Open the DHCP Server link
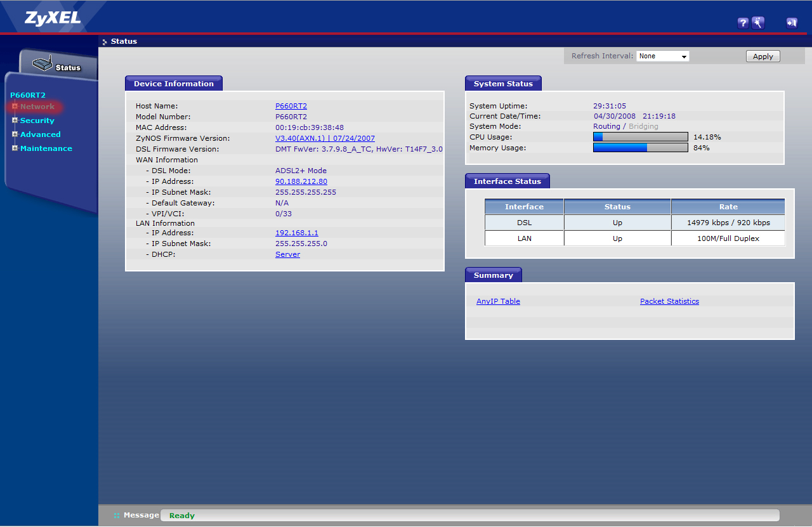This screenshot has height=527, width=812. 287,254
